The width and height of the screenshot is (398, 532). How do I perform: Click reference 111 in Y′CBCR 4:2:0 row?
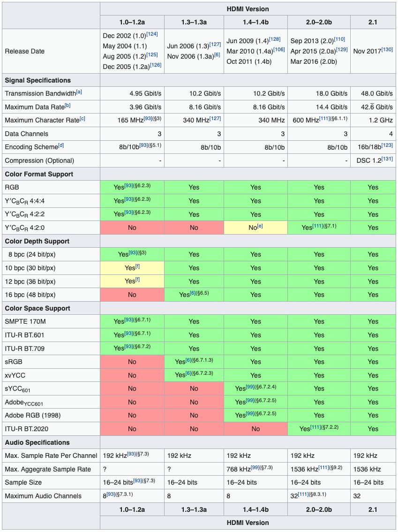pos(318,226)
